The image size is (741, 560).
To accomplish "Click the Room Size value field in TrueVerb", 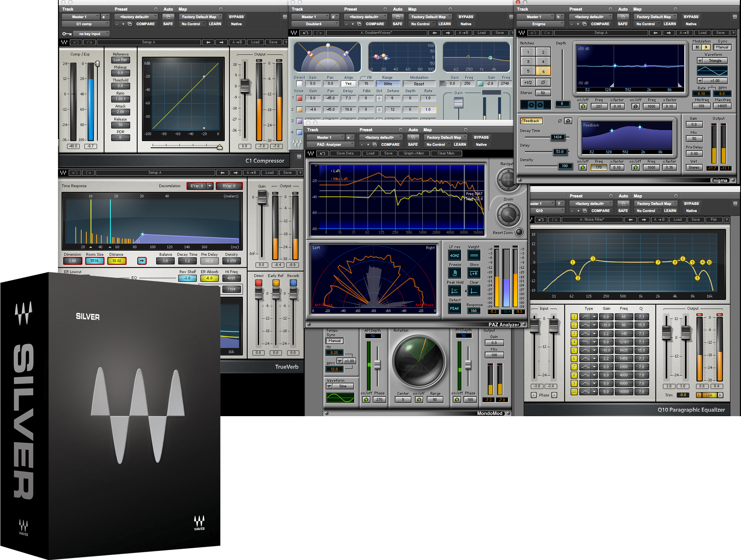I will [94, 260].
